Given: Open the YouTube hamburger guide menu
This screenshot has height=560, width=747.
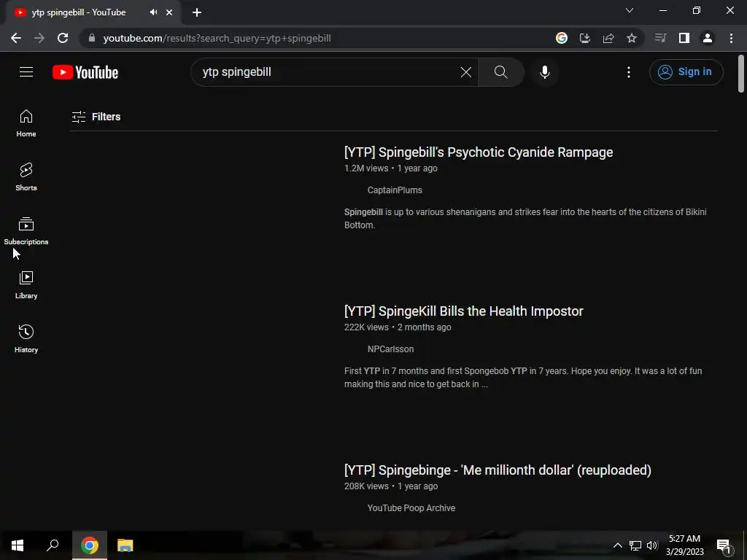Looking at the screenshot, I should tap(26, 72).
